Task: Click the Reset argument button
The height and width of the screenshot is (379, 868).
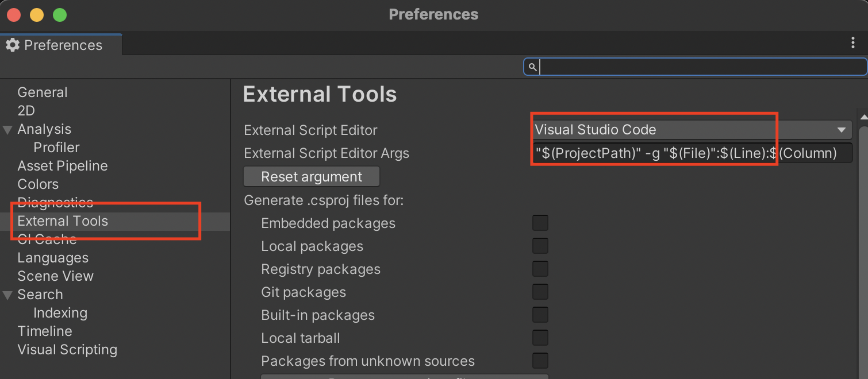Action: pos(312,177)
